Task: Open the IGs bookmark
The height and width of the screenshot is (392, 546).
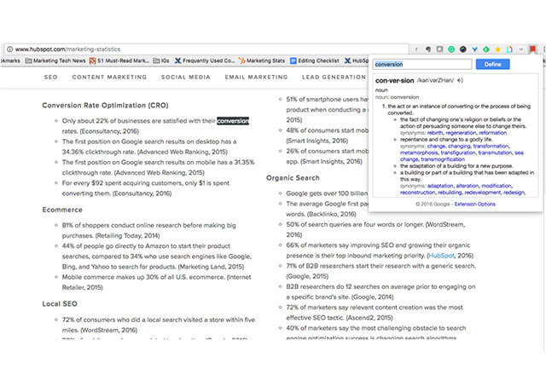Action: point(162,61)
